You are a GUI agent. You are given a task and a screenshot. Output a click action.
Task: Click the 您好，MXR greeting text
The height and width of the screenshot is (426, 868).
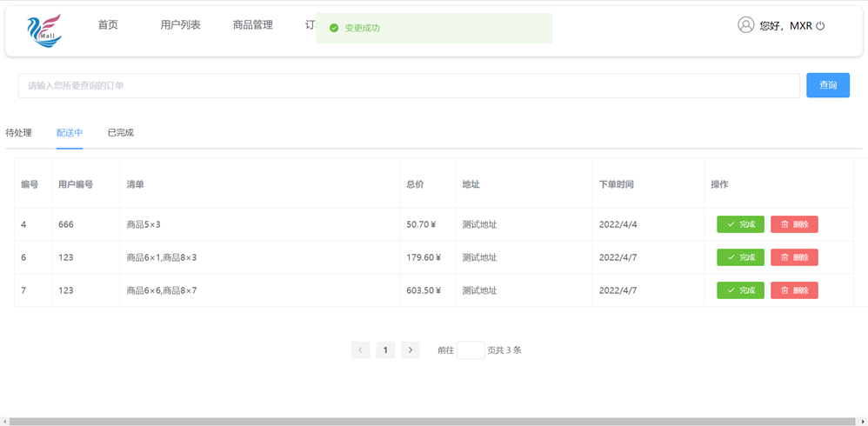click(785, 25)
